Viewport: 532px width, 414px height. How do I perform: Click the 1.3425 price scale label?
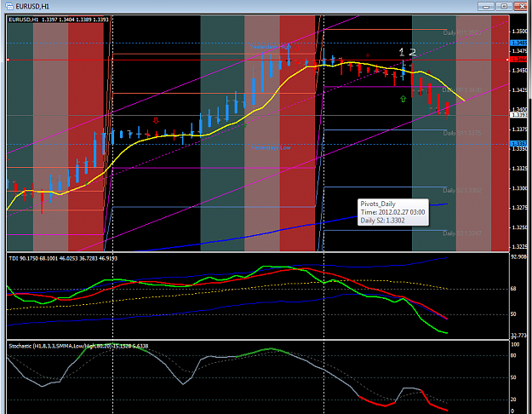(x=519, y=90)
